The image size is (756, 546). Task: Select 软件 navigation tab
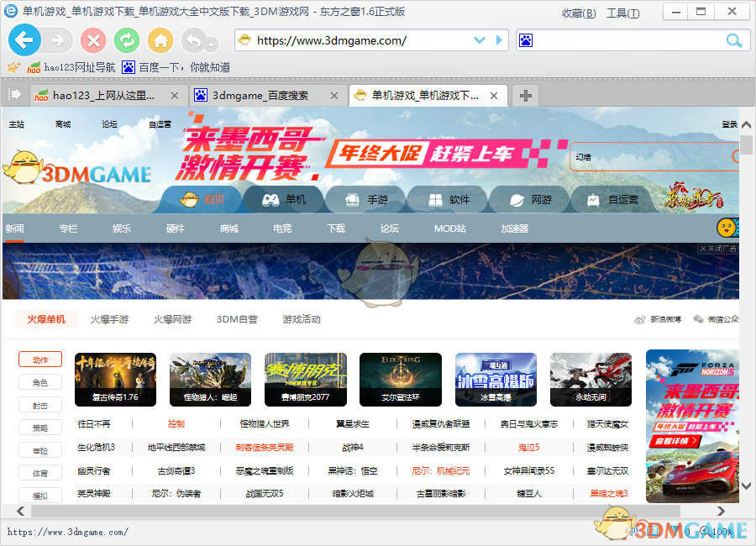click(x=449, y=199)
